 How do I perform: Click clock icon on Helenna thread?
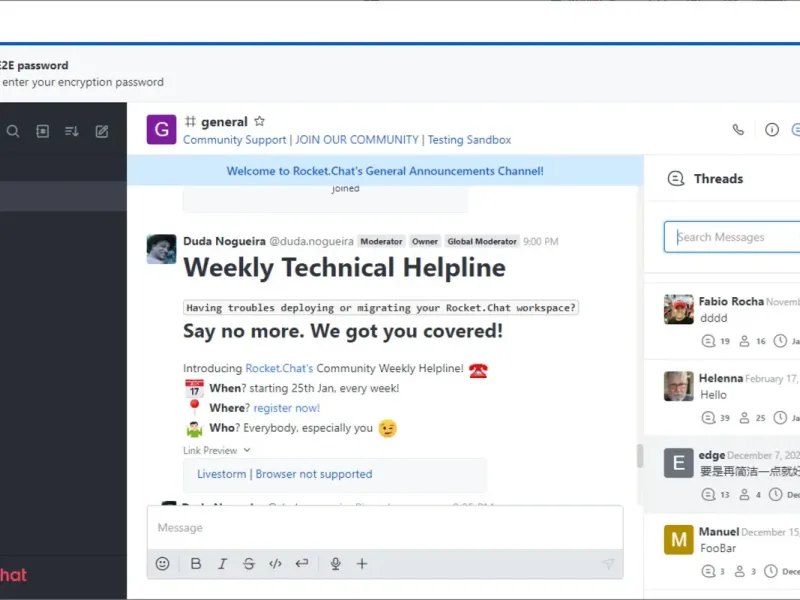pos(780,418)
